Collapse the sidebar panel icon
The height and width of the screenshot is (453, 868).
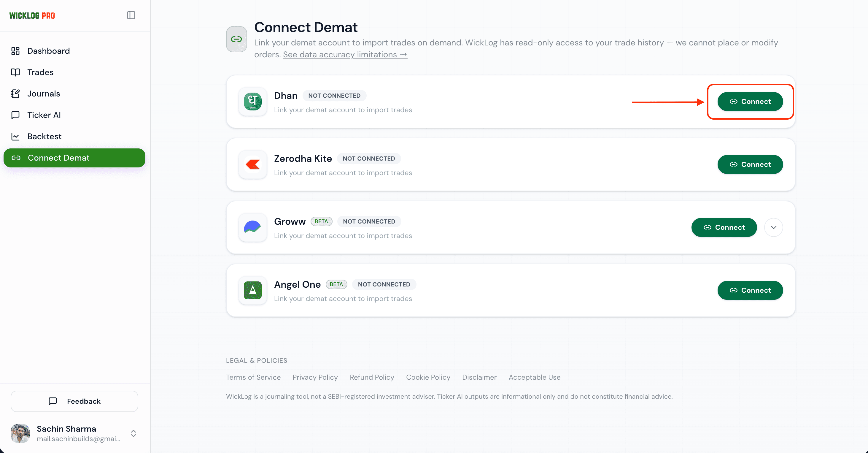tap(131, 15)
